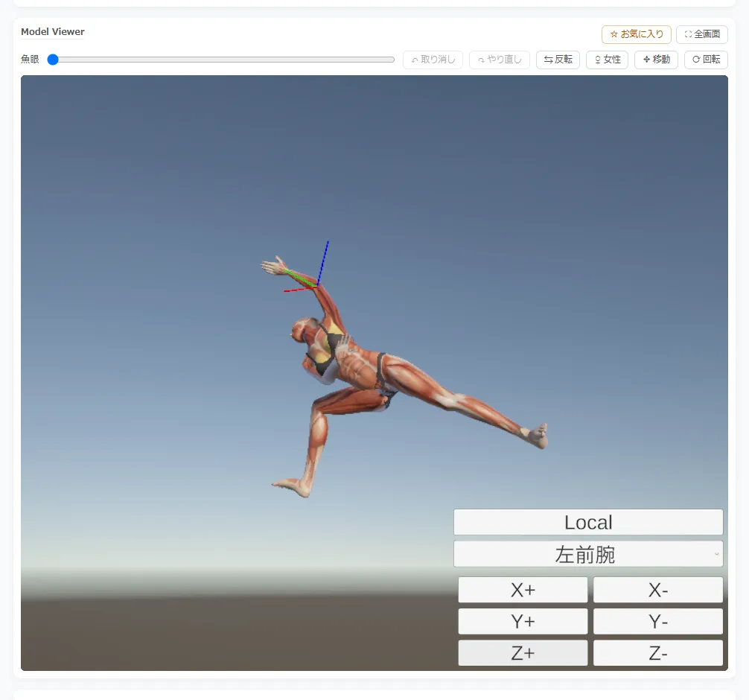Rotate with the Z- button
749x700 pixels.
click(x=657, y=653)
